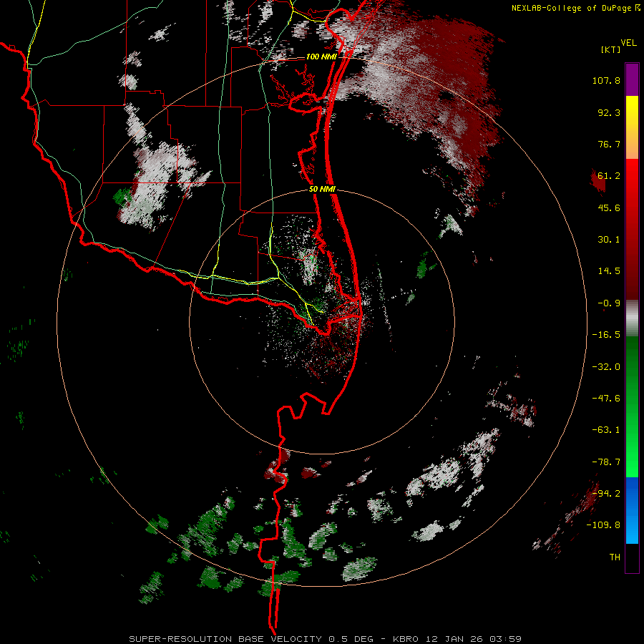Pick the purple segment of color bar

pyautogui.click(x=632, y=79)
